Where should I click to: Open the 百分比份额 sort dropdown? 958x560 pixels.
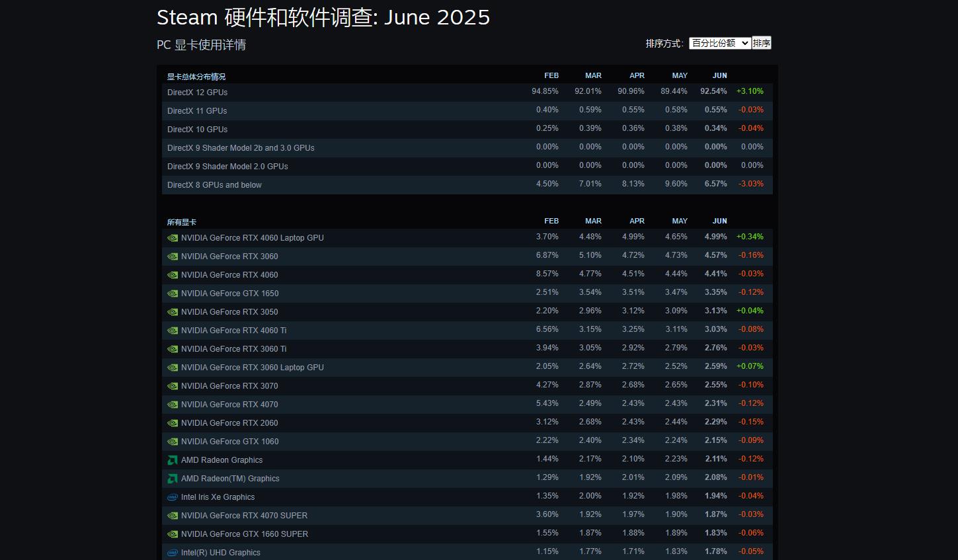click(x=719, y=43)
